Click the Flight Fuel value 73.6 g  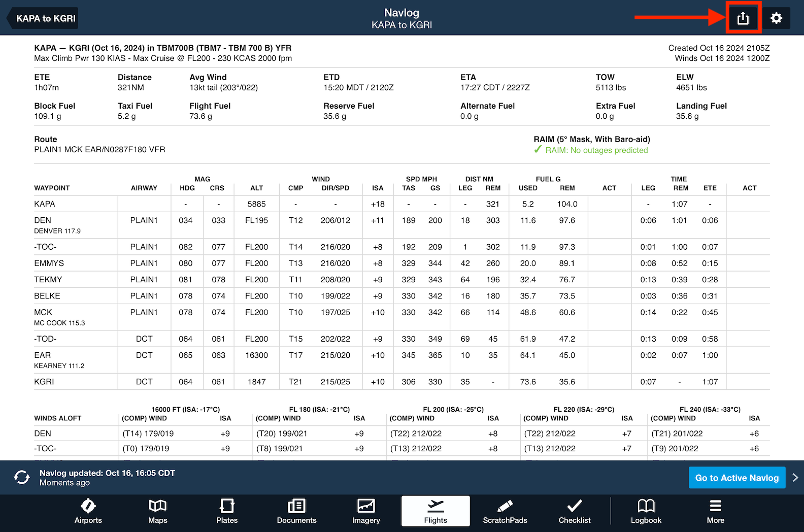click(x=201, y=116)
